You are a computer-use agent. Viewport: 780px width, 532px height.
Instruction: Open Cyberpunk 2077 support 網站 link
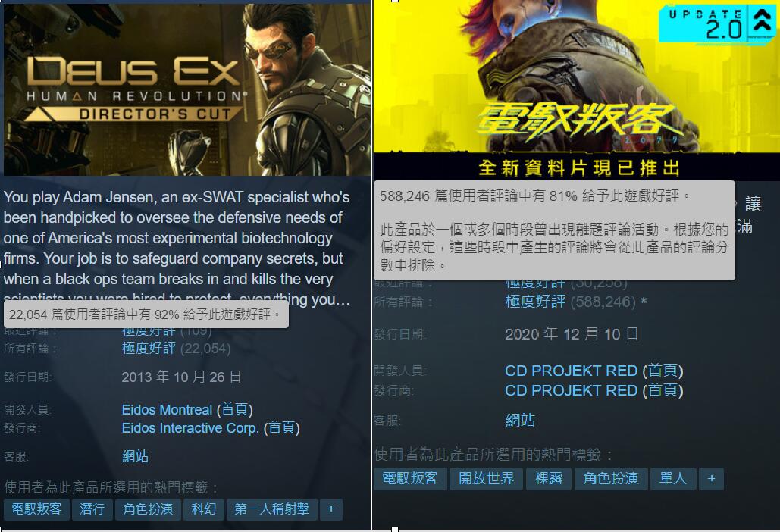click(x=520, y=420)
